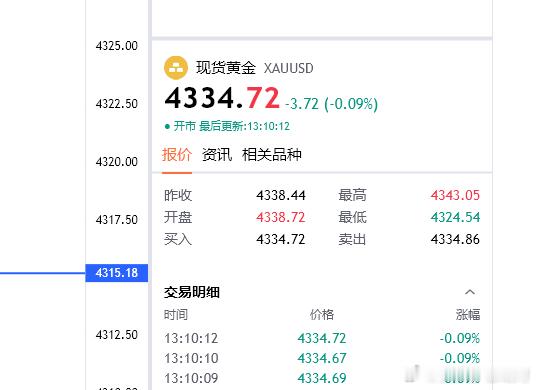Click the current price 4334.72 headline

coord(222,98)
